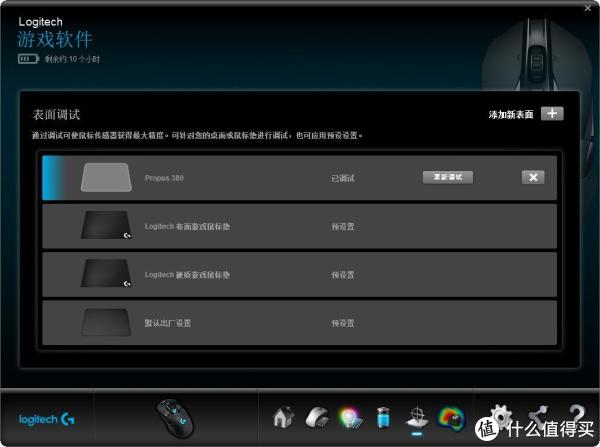The width and height of the screenshot is (600, 447).
Task: Close the Logitech gaming software window
Action: coord(588,8)
